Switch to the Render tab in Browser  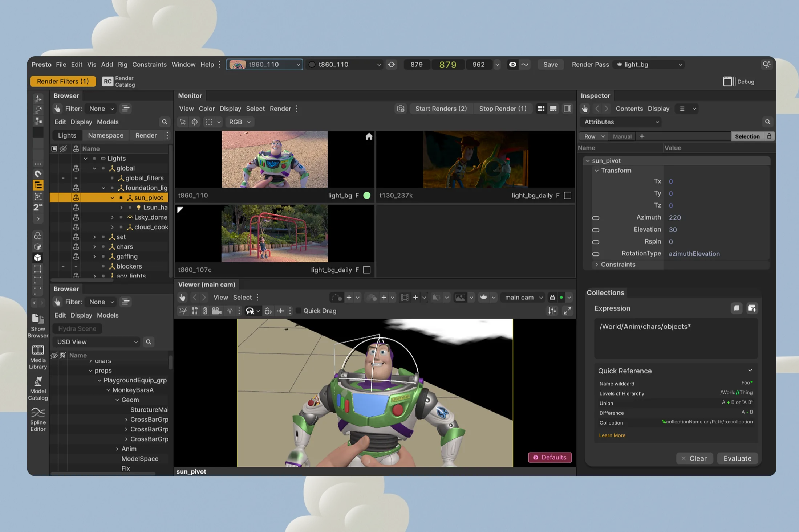click(x=146, y=135)
